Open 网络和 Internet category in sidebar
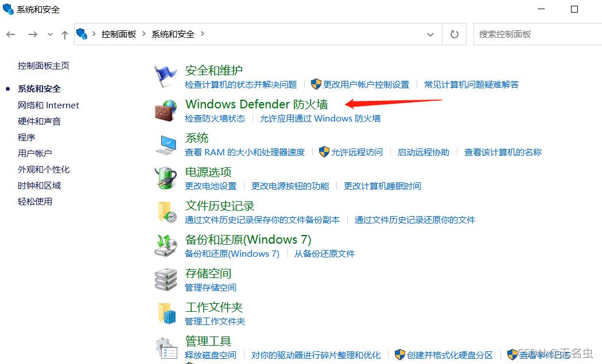 click(x=48, y=105)
